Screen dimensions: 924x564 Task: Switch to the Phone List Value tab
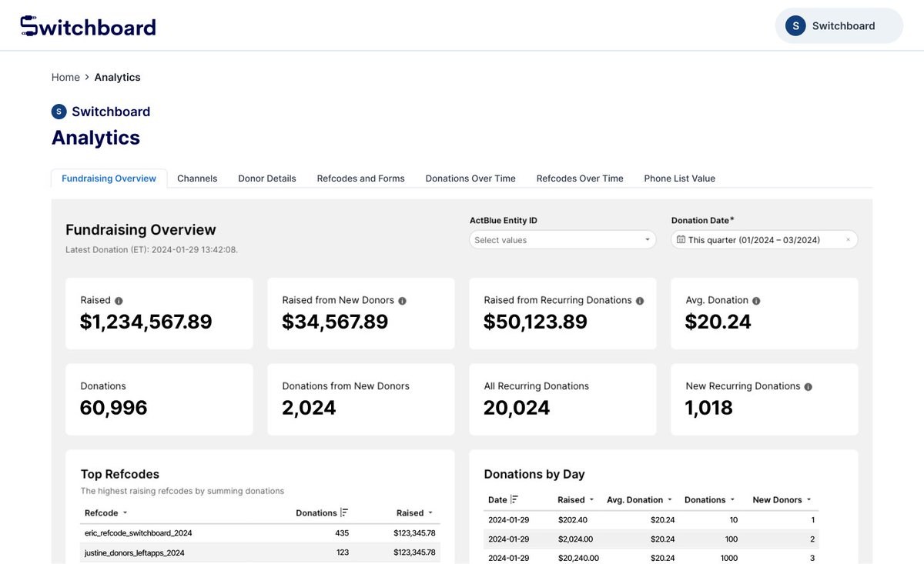pos(679,178)
